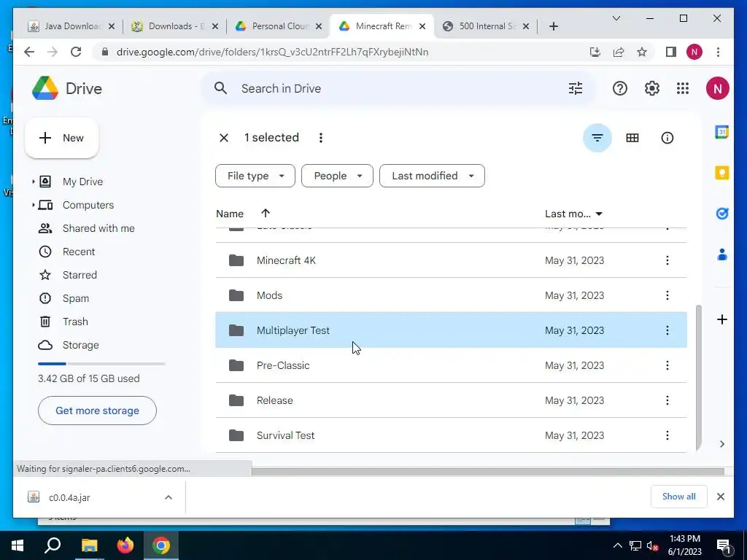This screenshot has height=560, width=747.
Task: Open the File type filter dropdown
Action: coord(255,176)
